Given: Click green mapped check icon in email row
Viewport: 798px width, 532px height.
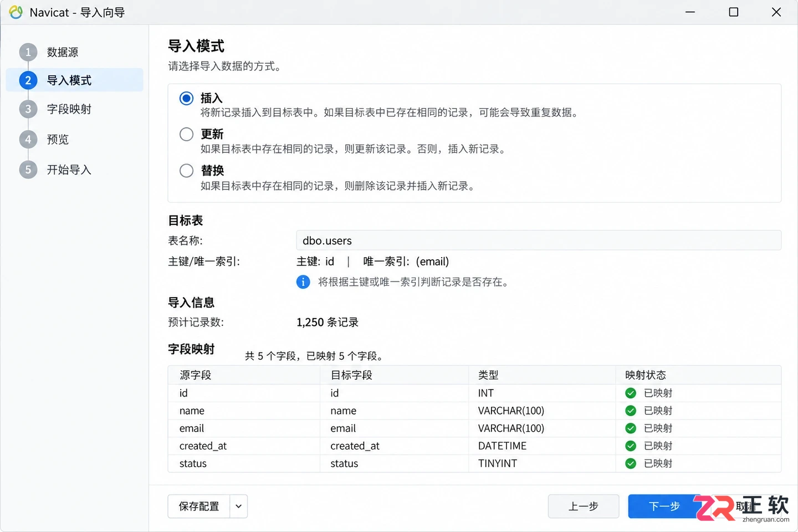Looking at the screenshot, I should point(631,428).
